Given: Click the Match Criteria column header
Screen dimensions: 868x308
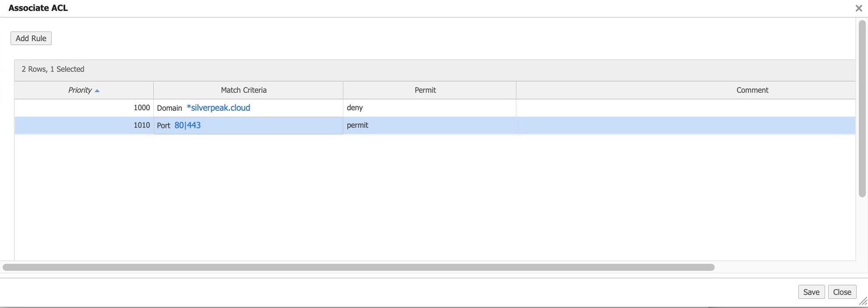Looking at the screenshot, I should [x=243, y=90].
